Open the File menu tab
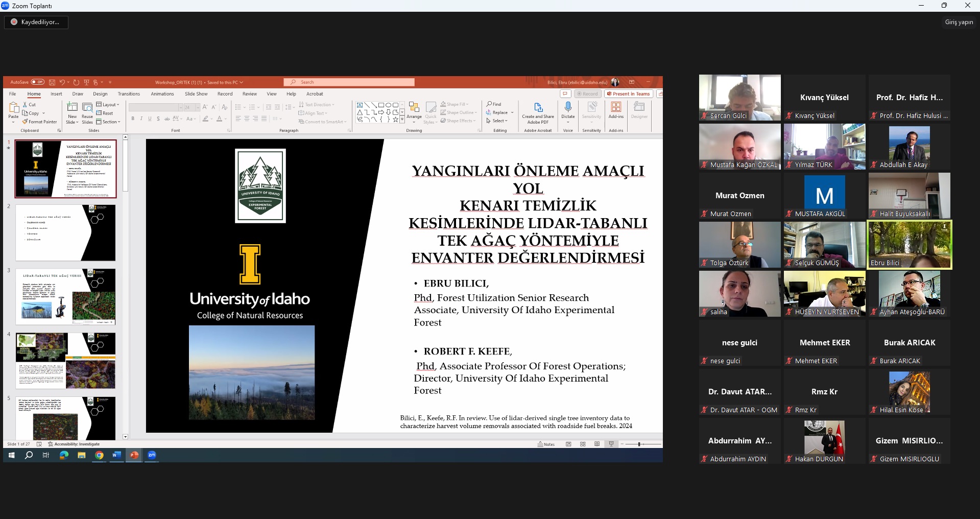The image size is (980, 519). tap(12, 94)
